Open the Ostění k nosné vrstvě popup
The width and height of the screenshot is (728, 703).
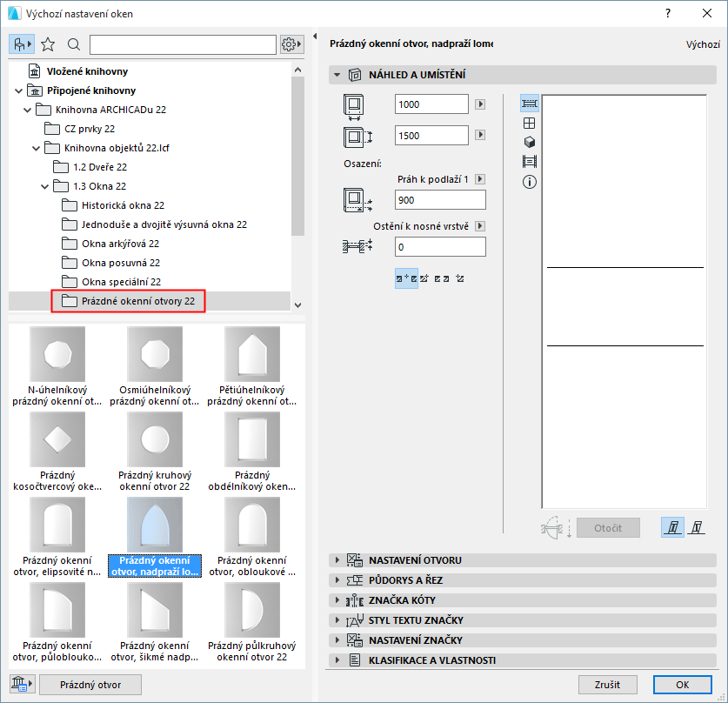(x=480, y=226)
